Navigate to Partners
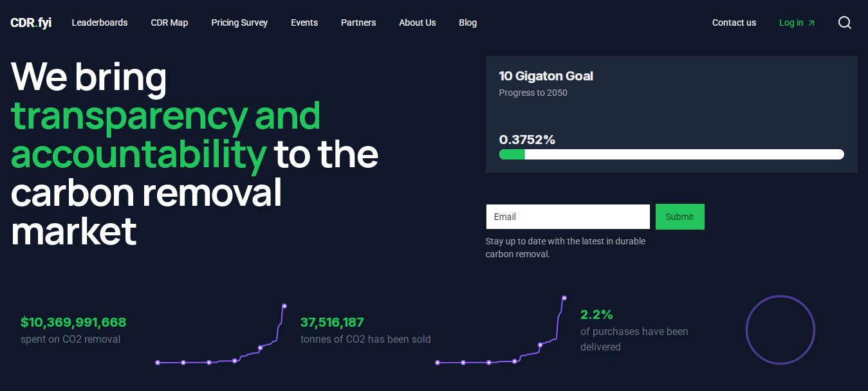The height and width of the screenshot is (391, 868). [x=358, y=23]
